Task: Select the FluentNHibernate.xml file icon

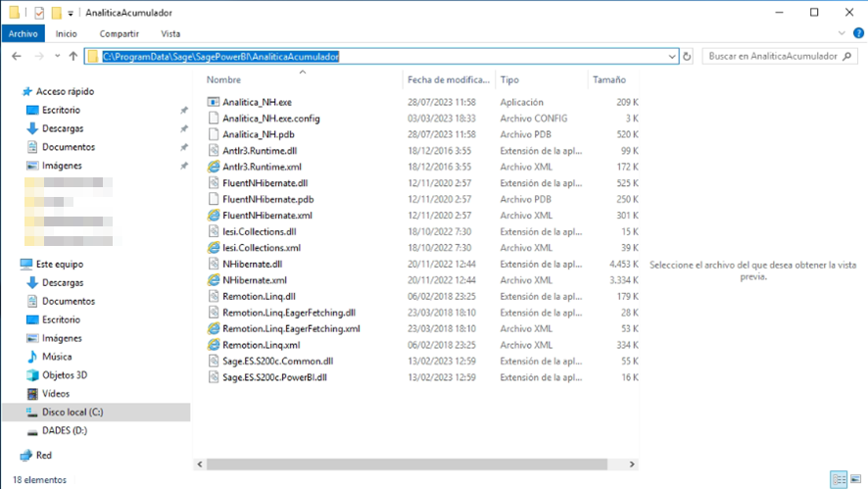Action: [x=214, y=215]
